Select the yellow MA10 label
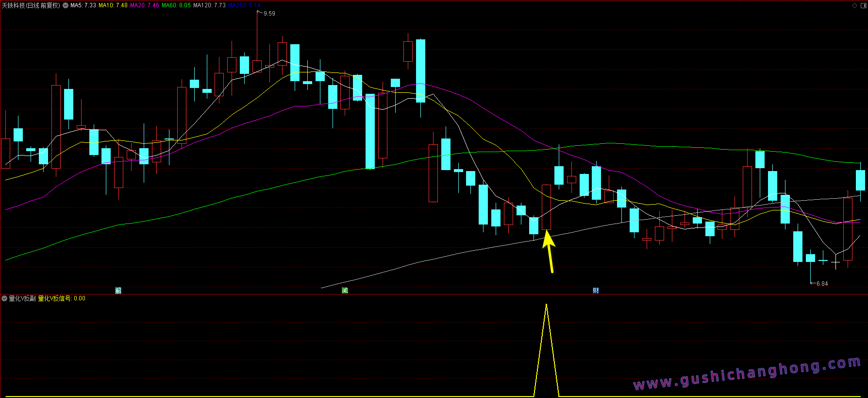The height and width of the screenshot is (398, 868). click(x=113, y=6)
